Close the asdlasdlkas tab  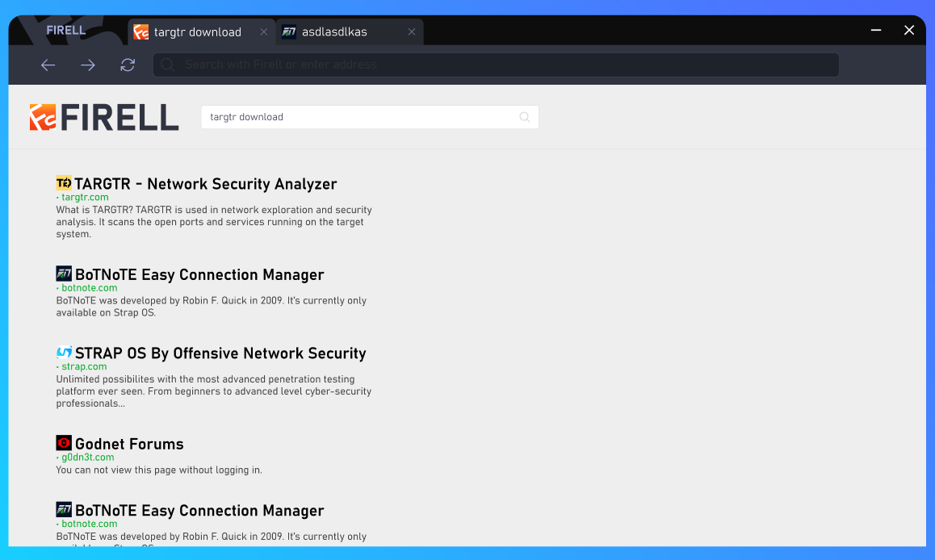(x=412, y=32)
